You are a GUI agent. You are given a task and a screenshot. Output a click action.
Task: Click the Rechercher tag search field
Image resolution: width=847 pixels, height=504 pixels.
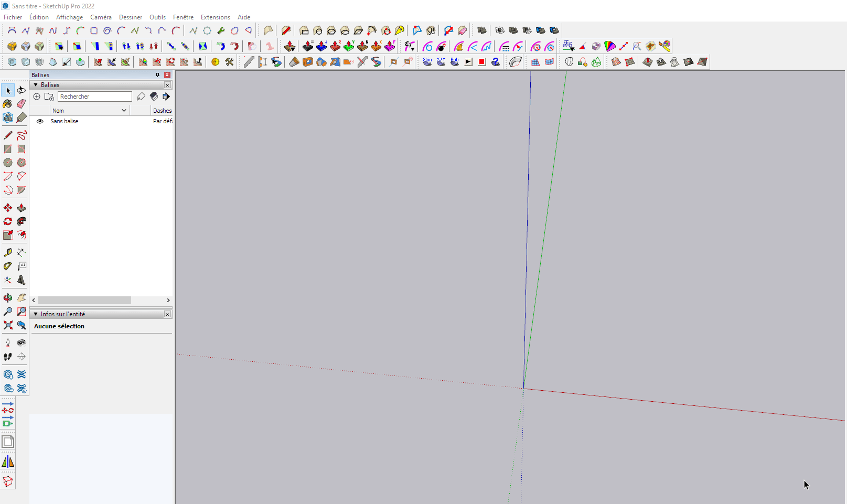pyautogui.click(x=94, y=96)
